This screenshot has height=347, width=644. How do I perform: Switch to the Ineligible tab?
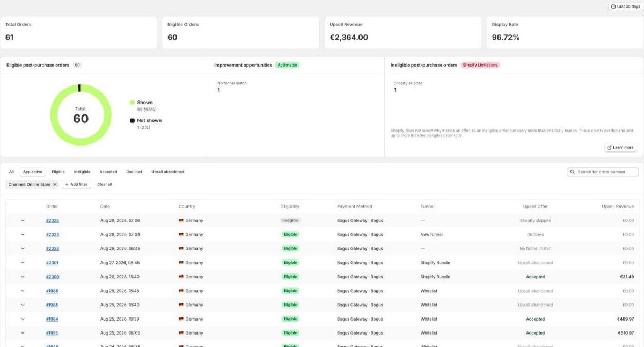(82, 172)
